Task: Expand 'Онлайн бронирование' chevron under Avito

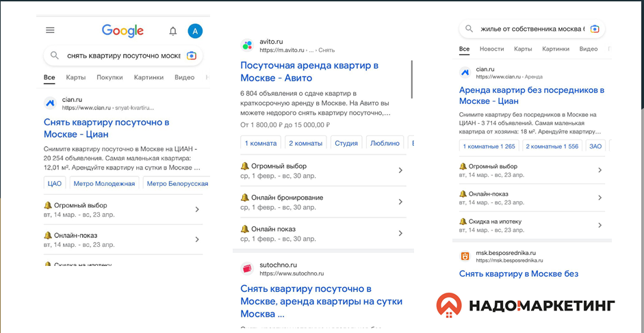Action: (400, 202)
